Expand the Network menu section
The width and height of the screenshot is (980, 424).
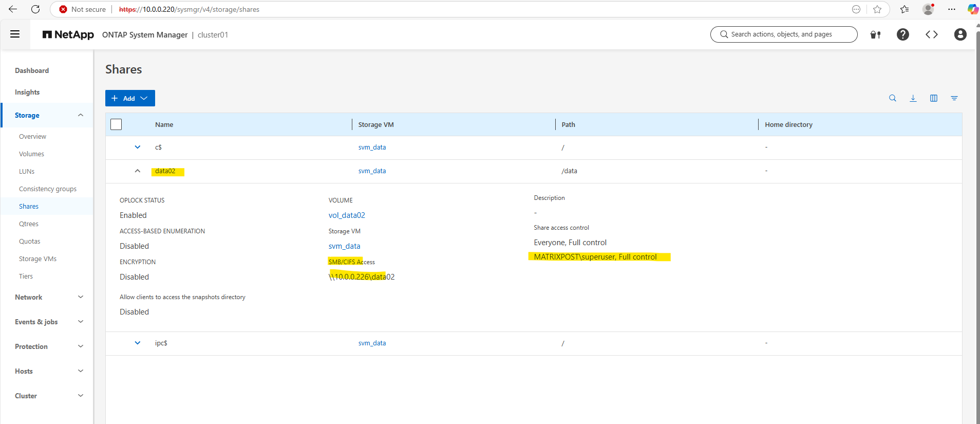(81, 297)
